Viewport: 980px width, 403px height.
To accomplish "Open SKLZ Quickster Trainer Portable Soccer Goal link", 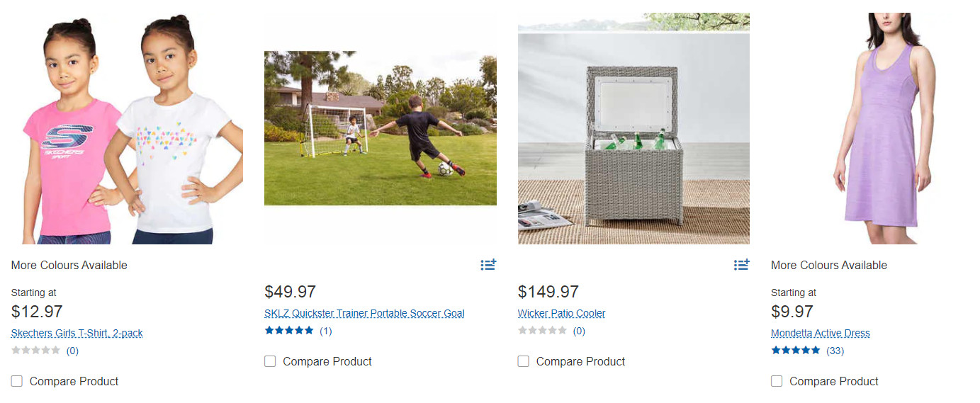I will 364,313.
